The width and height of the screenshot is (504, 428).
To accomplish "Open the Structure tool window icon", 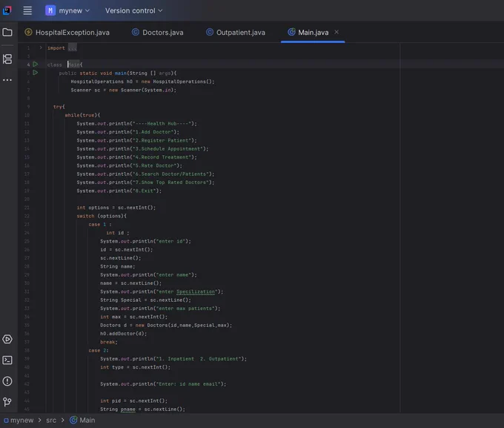I will 7,59.
